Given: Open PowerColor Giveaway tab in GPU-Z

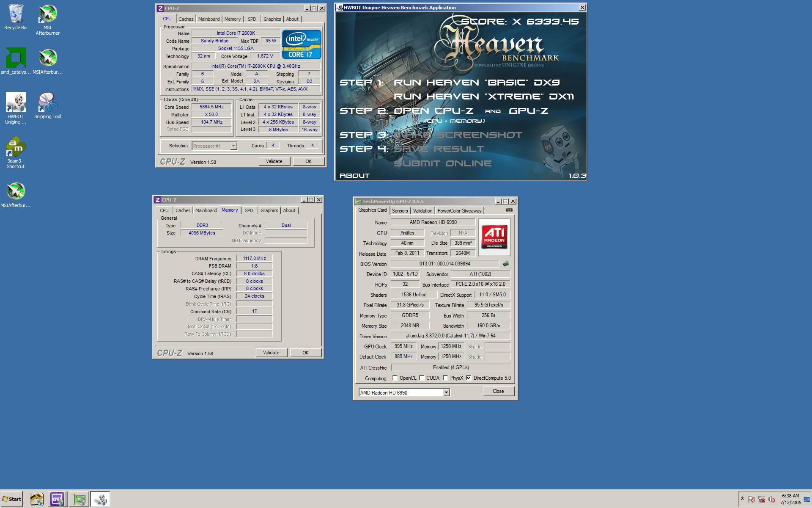Looking at the screenshot, I should pos(459,211).
